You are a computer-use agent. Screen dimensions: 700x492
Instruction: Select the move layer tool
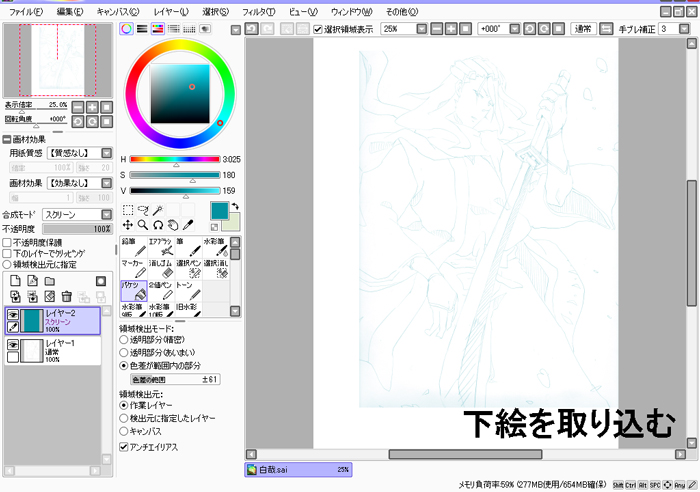point(128,225)
